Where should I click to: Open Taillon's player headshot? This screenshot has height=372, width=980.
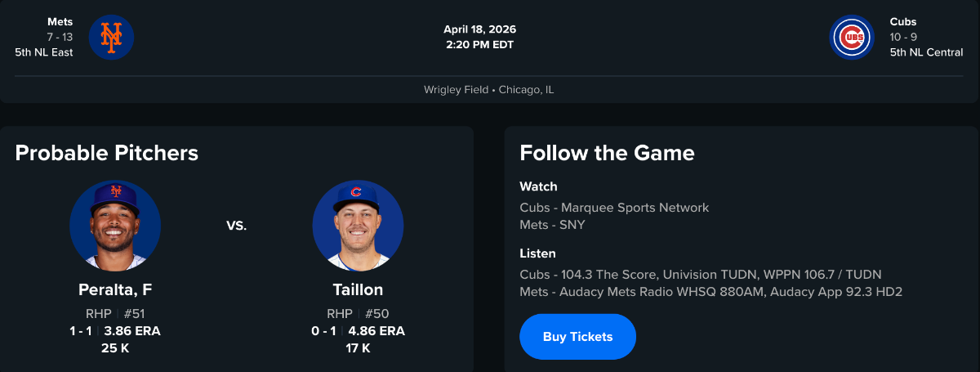pos(358,226)
